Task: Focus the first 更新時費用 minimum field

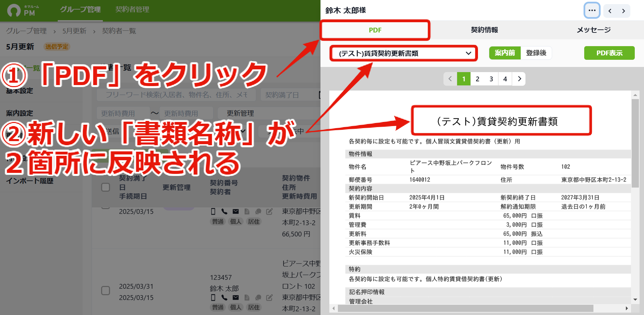Action: [123, 113]
